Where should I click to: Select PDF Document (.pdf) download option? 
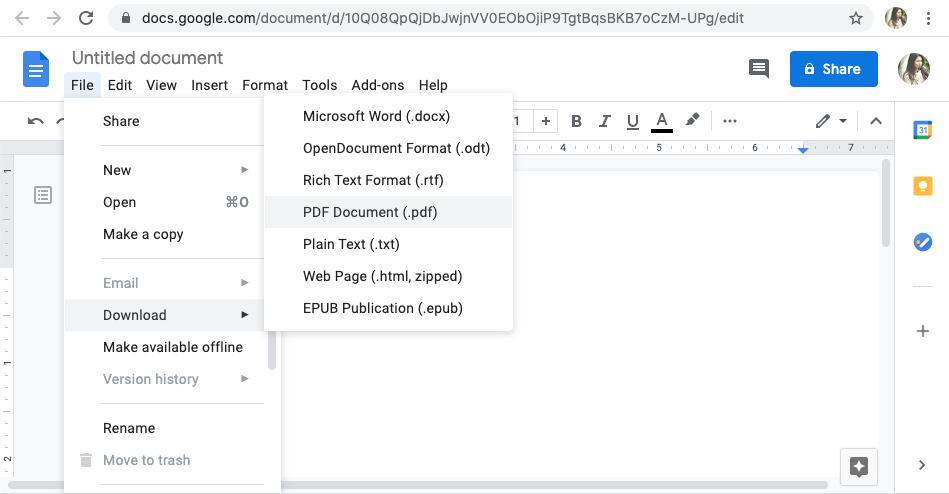coord(370,212)
